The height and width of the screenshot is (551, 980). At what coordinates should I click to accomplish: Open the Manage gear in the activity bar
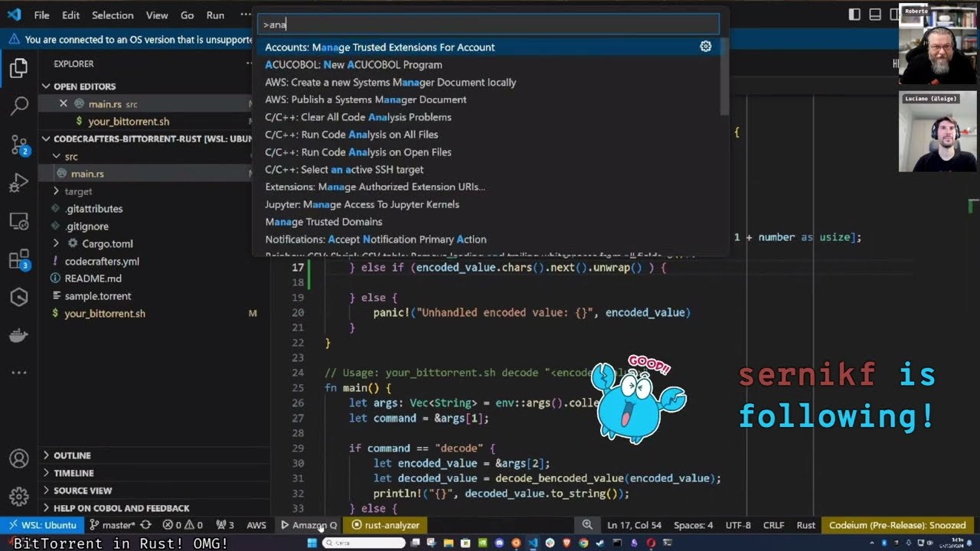[19, 497]
